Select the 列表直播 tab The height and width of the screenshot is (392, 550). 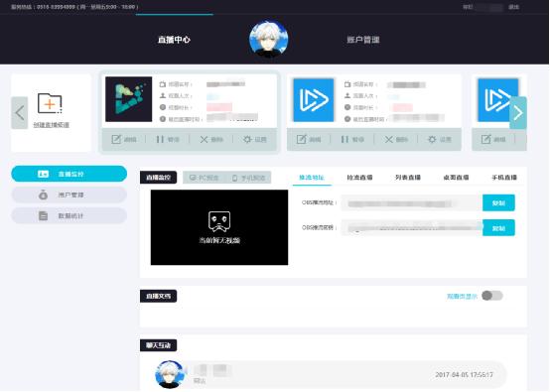408,178
